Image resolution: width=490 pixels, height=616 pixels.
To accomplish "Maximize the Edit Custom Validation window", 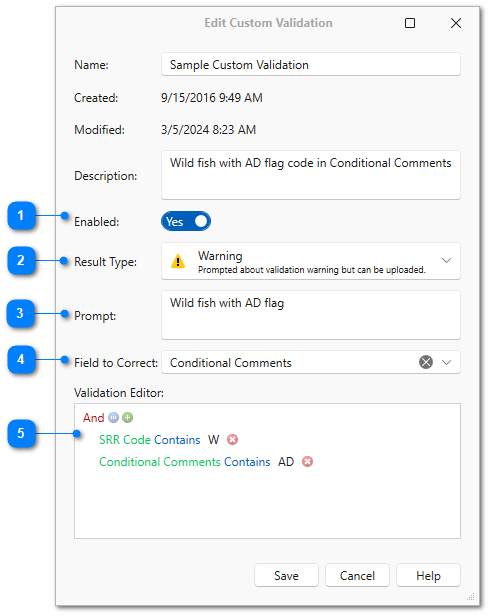I will 410,23.
